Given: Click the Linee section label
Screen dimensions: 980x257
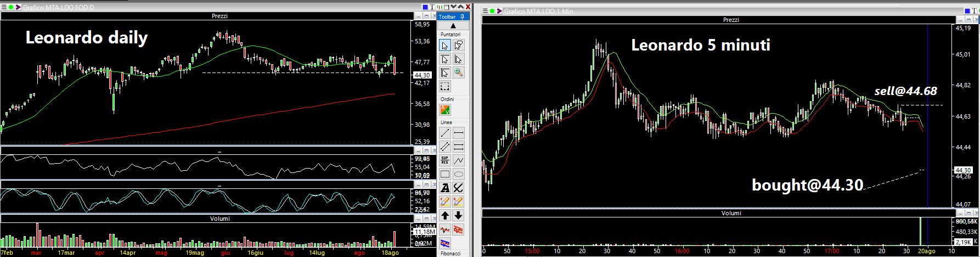Looking at the screenshot, I should (446, 122).
